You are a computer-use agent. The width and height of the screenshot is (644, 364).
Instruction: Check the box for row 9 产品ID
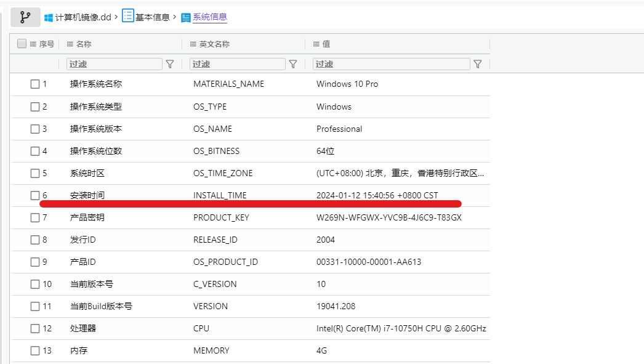point(35,262)
